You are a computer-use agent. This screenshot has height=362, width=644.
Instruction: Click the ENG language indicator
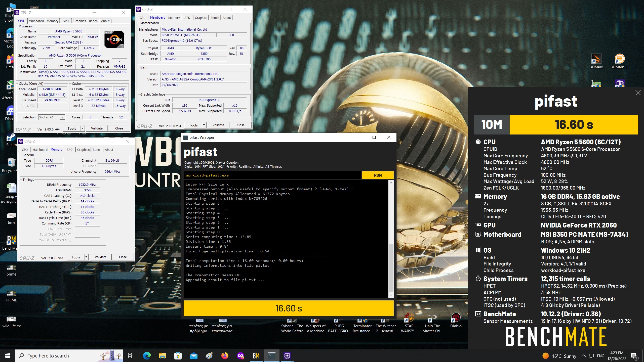tap(600, 356)
